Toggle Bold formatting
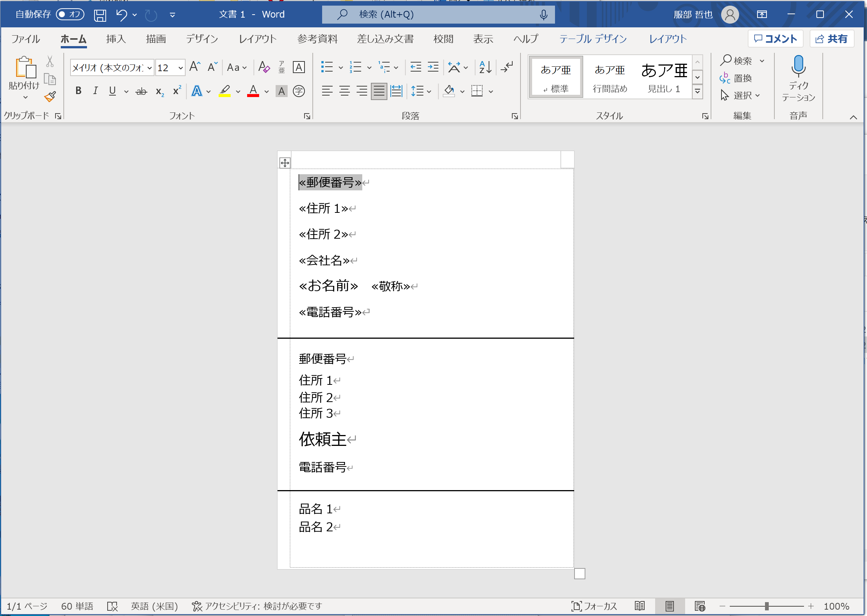Image resolution: width=867 pixels, height=616 pixels. coord(78,91)
